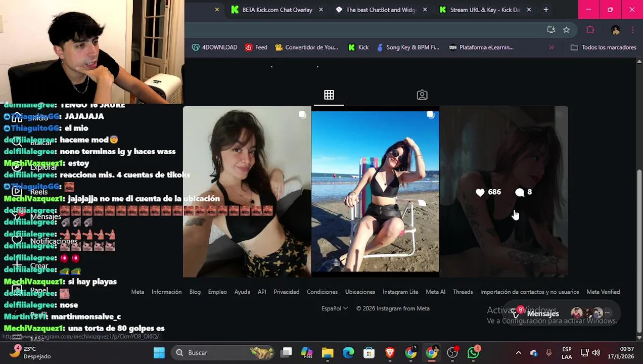Expand the Español language dropdown
The height and width of the screenshot is (364, 643).
click(x=335, y=308)
